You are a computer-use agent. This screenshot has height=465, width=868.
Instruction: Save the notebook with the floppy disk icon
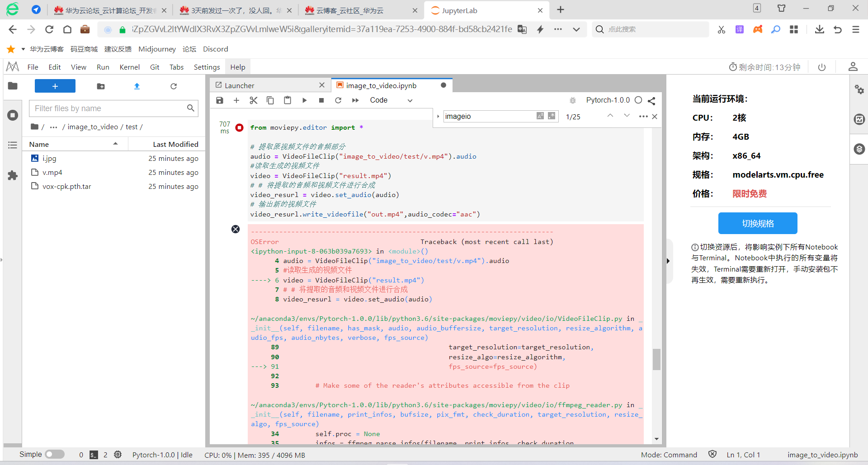pos(220,100)
